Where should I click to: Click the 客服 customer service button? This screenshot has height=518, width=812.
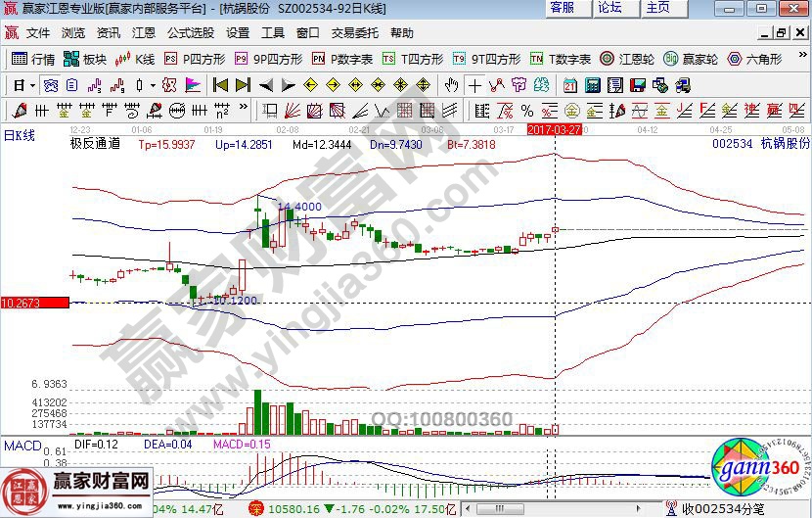click(x=563, y=8)
